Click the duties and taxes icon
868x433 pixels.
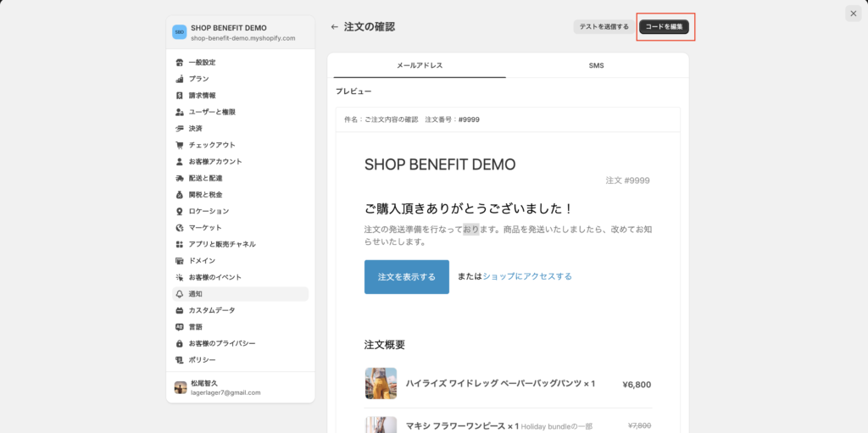pos(180,194)
